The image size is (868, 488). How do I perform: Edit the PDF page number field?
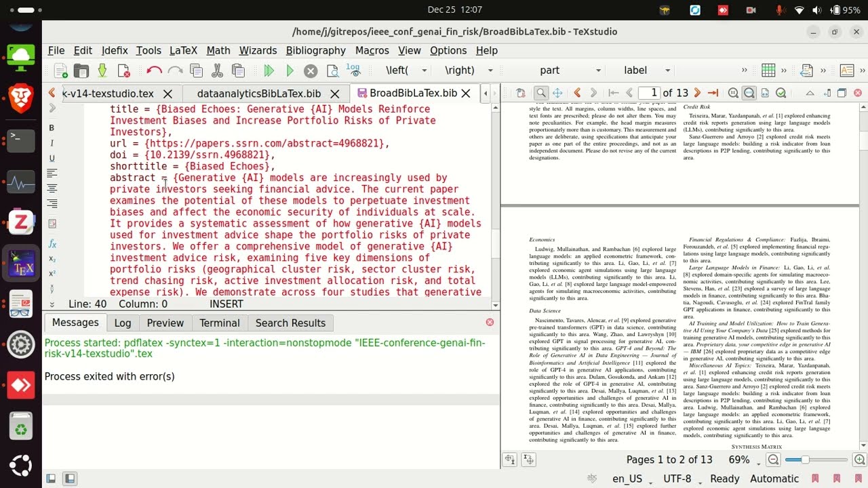[x=650, y=93]
